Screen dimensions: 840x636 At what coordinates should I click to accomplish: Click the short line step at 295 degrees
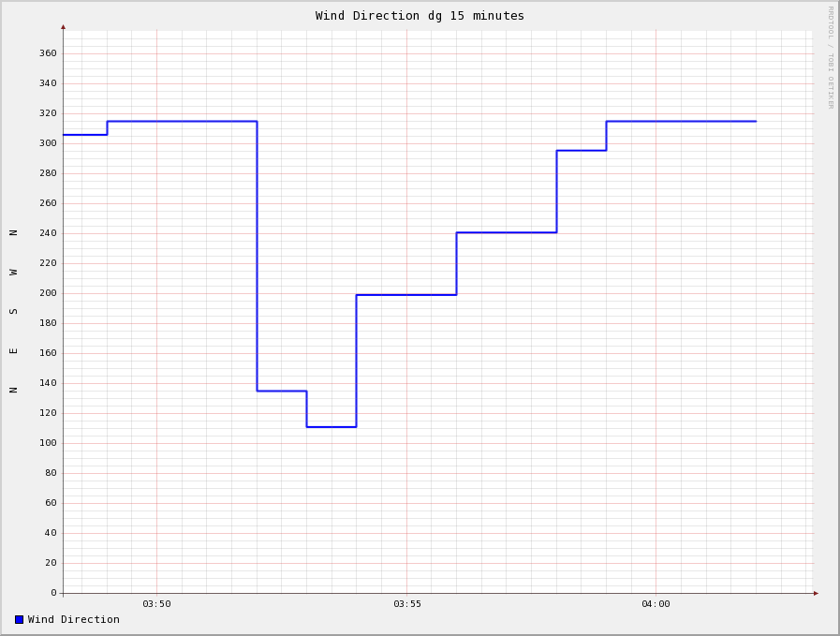tap(582, 151)
